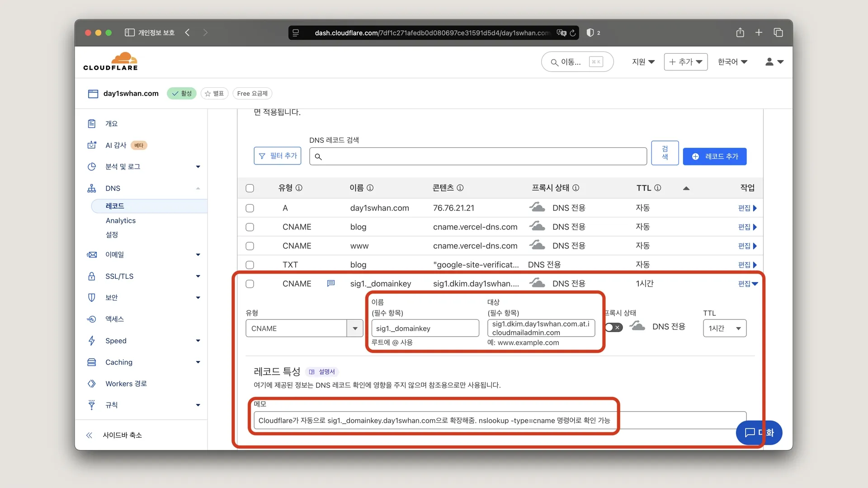The image size is (868, 488).
Task: Show tab overview icon
Action: coord(778,33)
